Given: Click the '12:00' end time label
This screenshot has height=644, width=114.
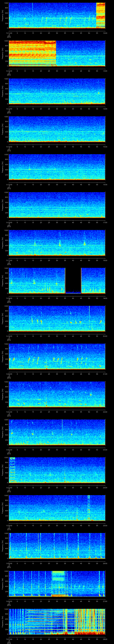Looking at the screenshot, I should point(105,33).
